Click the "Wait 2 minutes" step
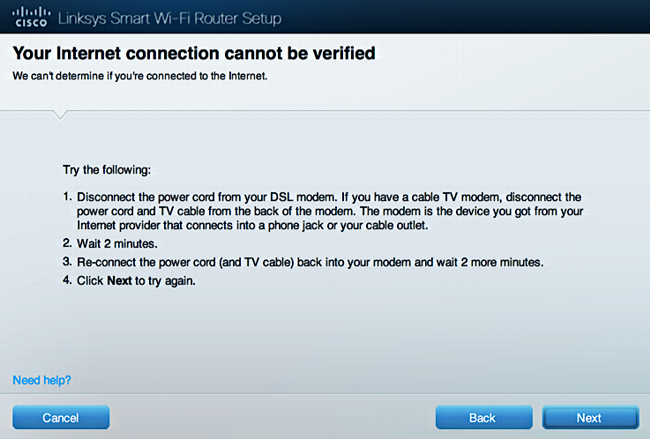 [117, 244]
